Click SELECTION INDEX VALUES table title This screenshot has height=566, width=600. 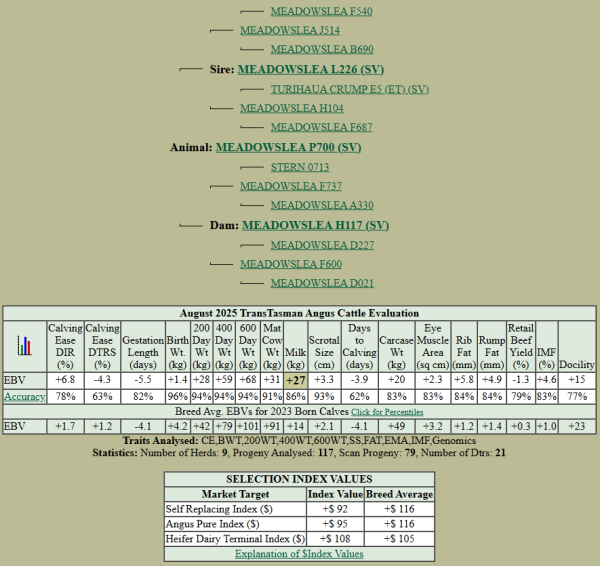pyautogui.click(x=299, y=480)
